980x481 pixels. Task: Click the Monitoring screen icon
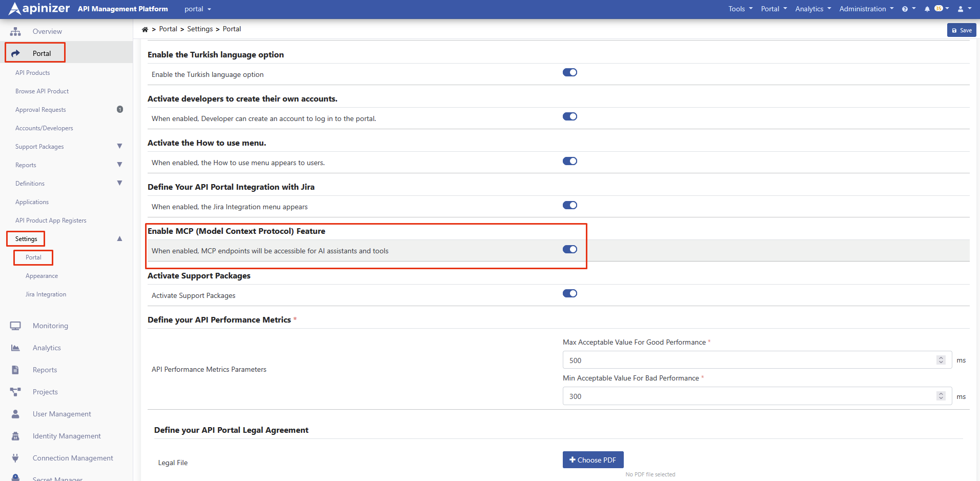click(16, 326)
